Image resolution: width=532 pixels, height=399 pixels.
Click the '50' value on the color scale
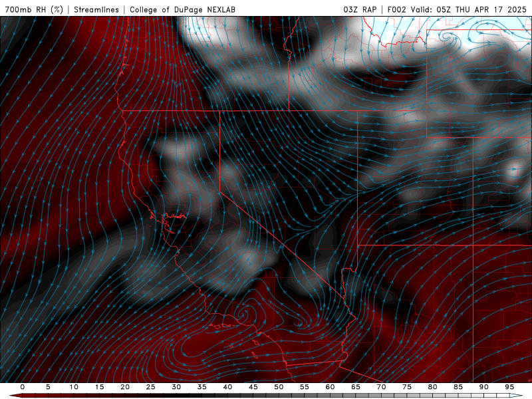pyautogui.click(x=279, y=387)
